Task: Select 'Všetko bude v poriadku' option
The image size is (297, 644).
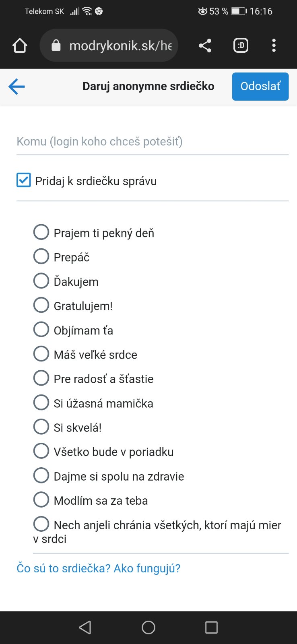Action: (x=41, y=451)
